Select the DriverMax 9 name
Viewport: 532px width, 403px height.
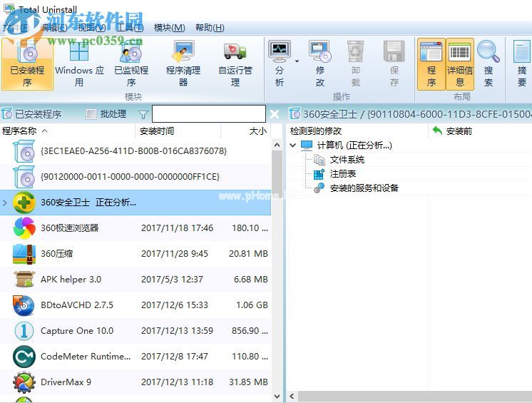(x=66, y=382)
